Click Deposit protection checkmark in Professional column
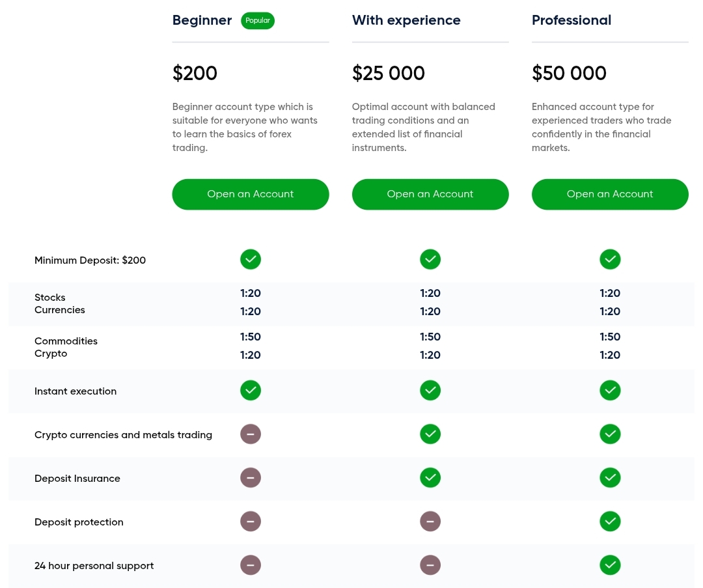The width and height of the screenshot is (703, 588). tap(610, 521)
